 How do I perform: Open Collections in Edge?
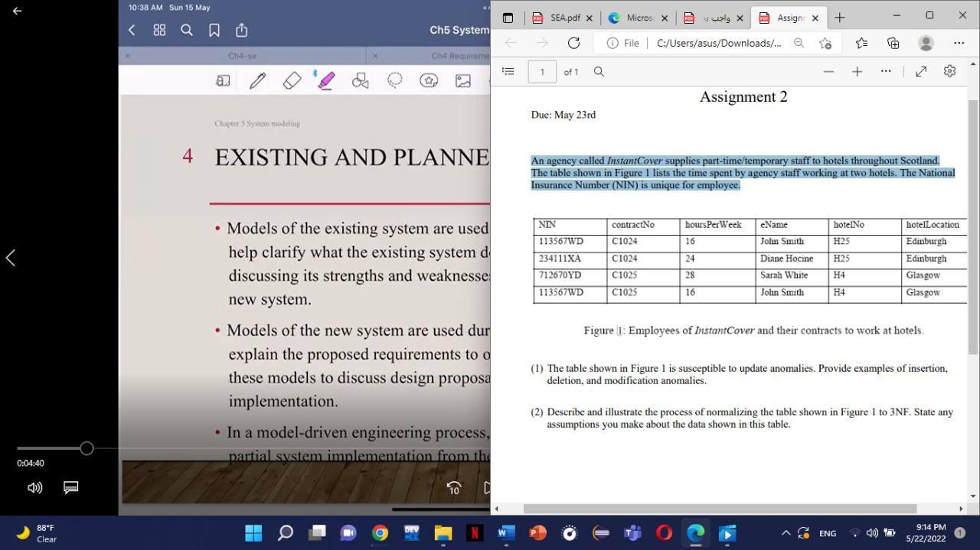(893, 43)
